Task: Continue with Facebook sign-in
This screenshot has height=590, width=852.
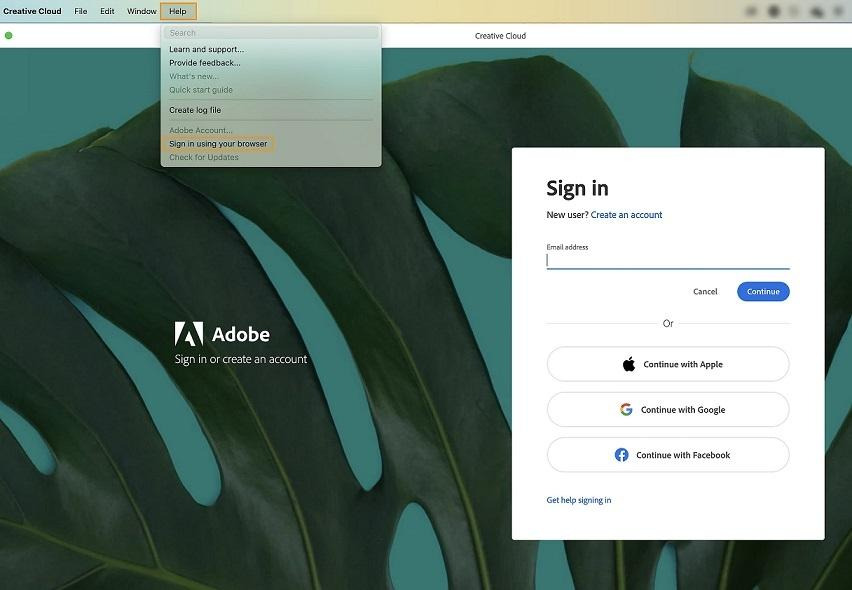Action: click(668, 455)
